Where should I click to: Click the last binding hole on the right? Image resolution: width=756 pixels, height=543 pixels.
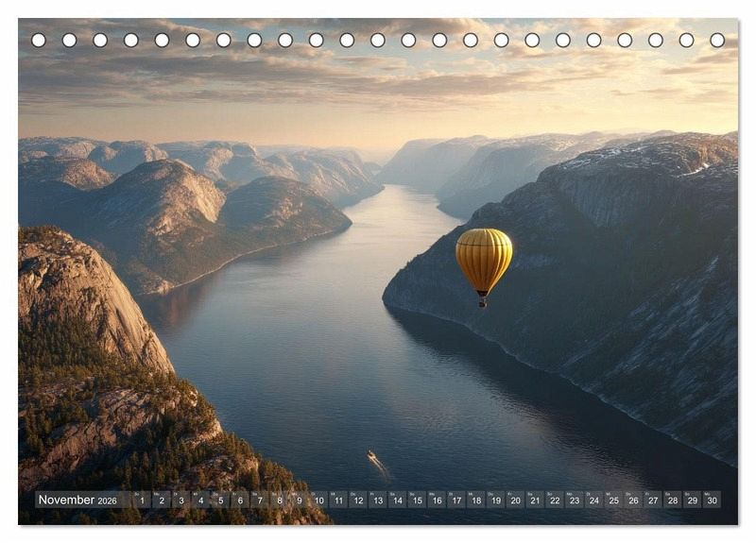(x=717, y=40)
